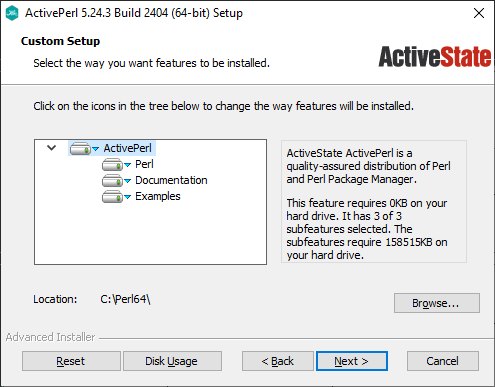Select the Examples tree item label

point(158,196)
